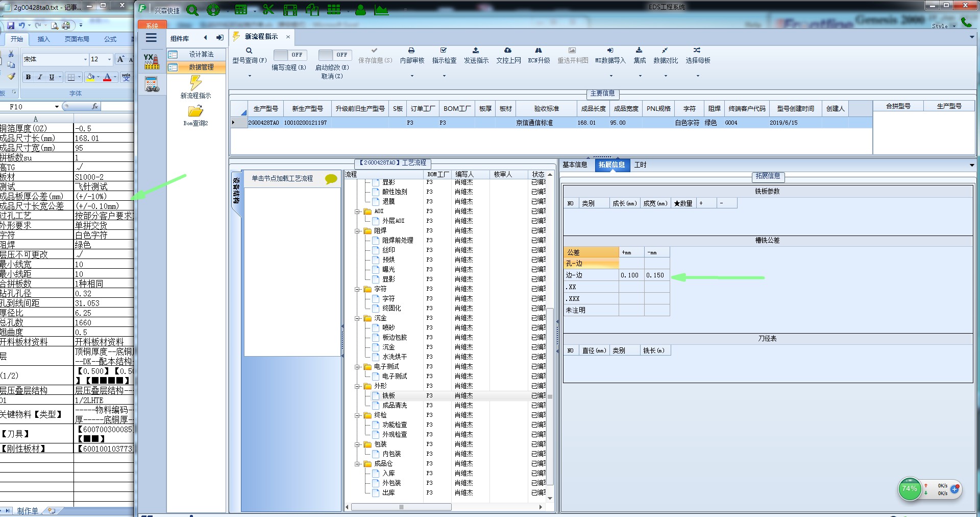Toggle the 编写流程(R) OFF switch

coord(289,55)
